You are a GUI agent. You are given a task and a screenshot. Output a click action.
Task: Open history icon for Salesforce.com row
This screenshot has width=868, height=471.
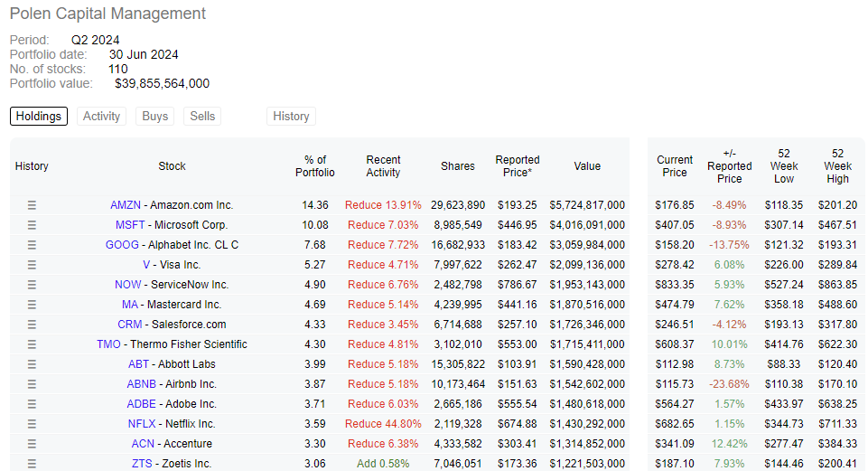[x=33, y=325]
